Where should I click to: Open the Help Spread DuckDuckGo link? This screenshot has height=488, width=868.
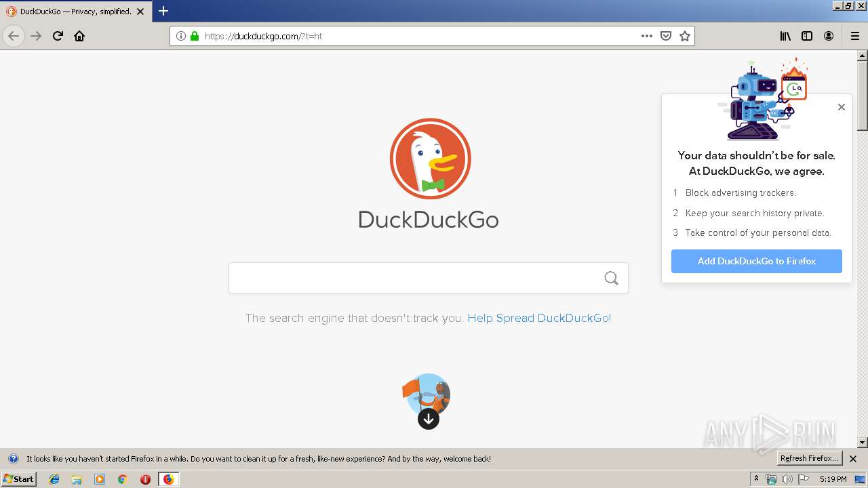pos(539,318)
